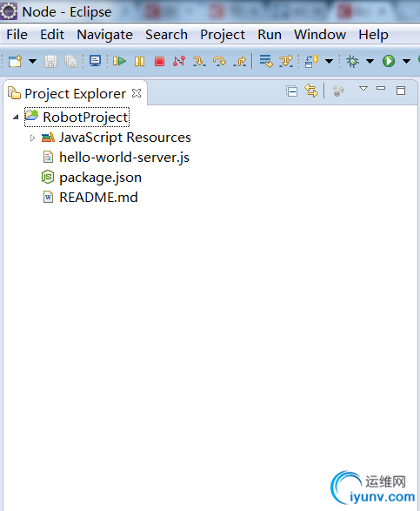Open the Help menu
The height and width of the screenshot is (511, 420).
373,35
